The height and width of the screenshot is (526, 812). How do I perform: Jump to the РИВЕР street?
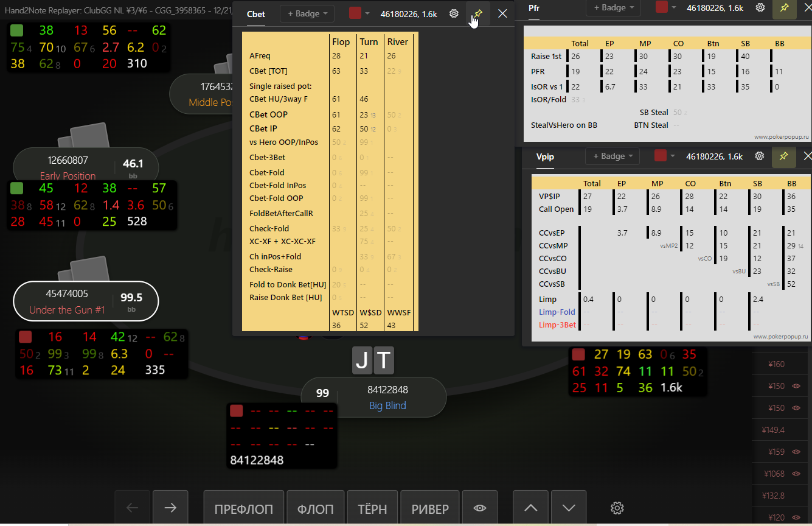pos(430,508)
